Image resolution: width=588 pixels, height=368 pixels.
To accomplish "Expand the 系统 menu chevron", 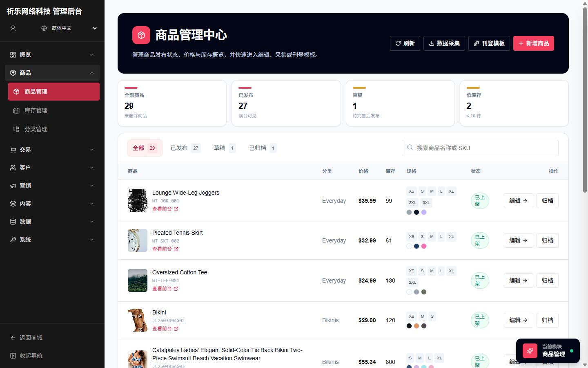I will pyautogui.click(x=92, y=240).
